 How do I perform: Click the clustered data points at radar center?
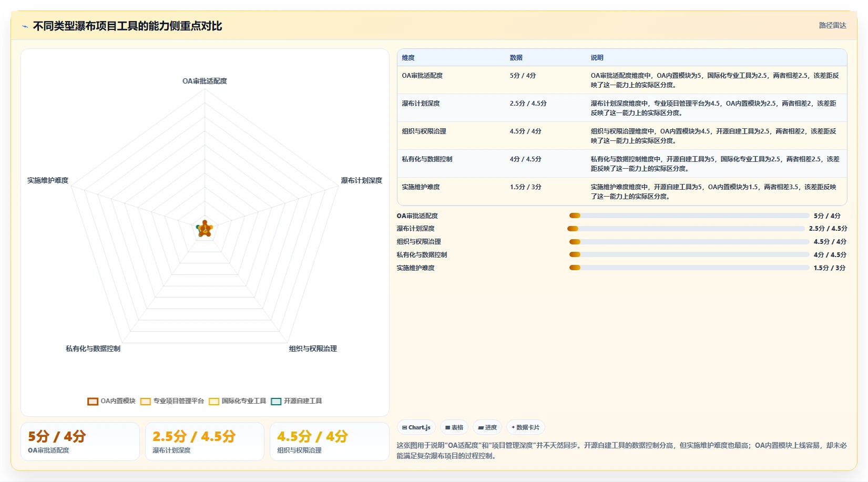205,229
